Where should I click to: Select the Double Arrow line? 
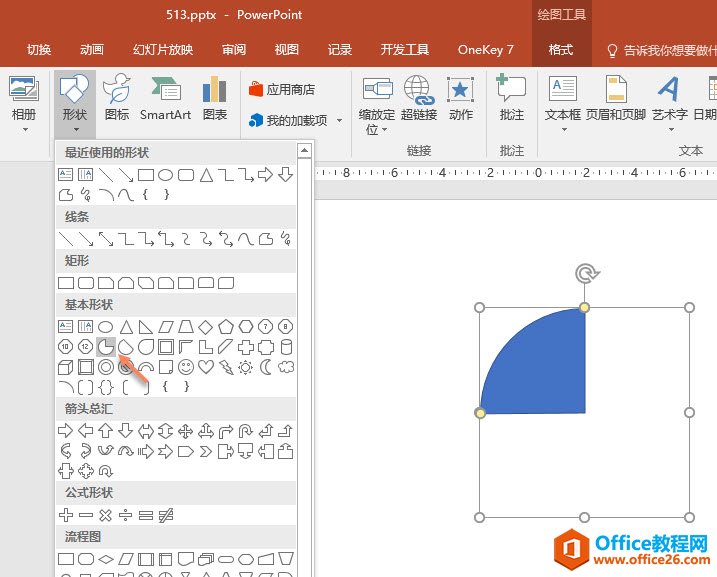point(106,239)
